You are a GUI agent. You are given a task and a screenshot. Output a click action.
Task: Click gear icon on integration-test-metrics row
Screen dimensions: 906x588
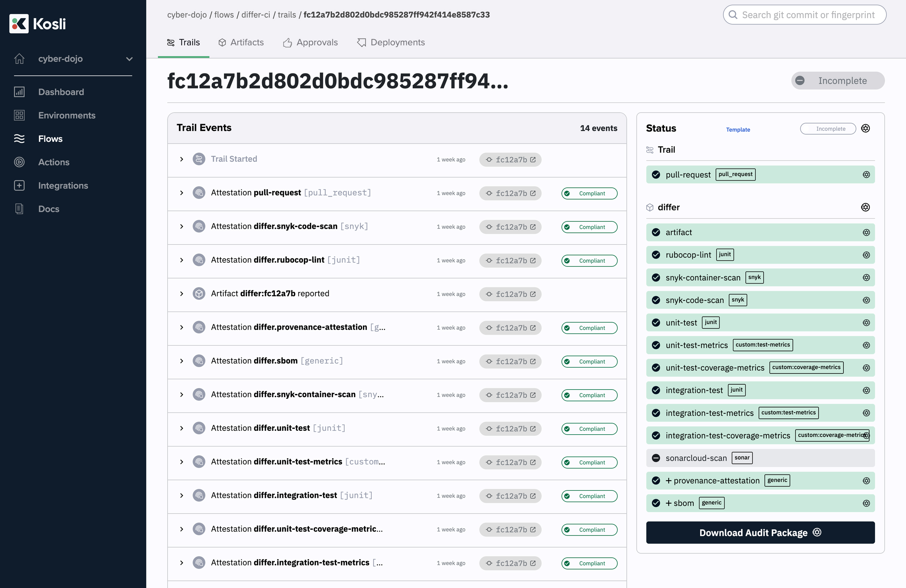click(x=866, y=413)
